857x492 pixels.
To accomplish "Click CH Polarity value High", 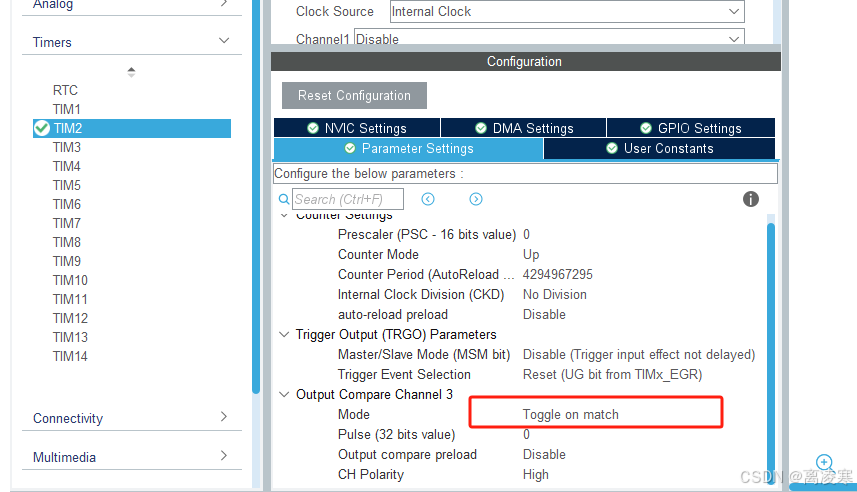I will (x=536, y=475).
